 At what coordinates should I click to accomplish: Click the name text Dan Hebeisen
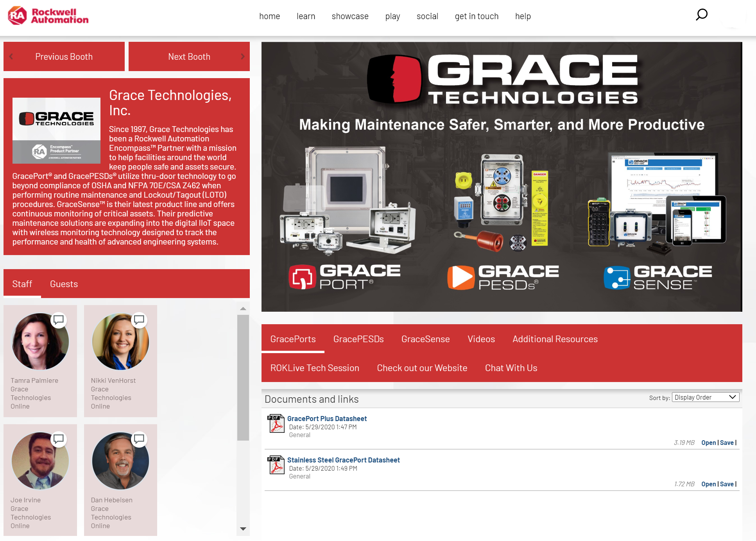[111, 500]
